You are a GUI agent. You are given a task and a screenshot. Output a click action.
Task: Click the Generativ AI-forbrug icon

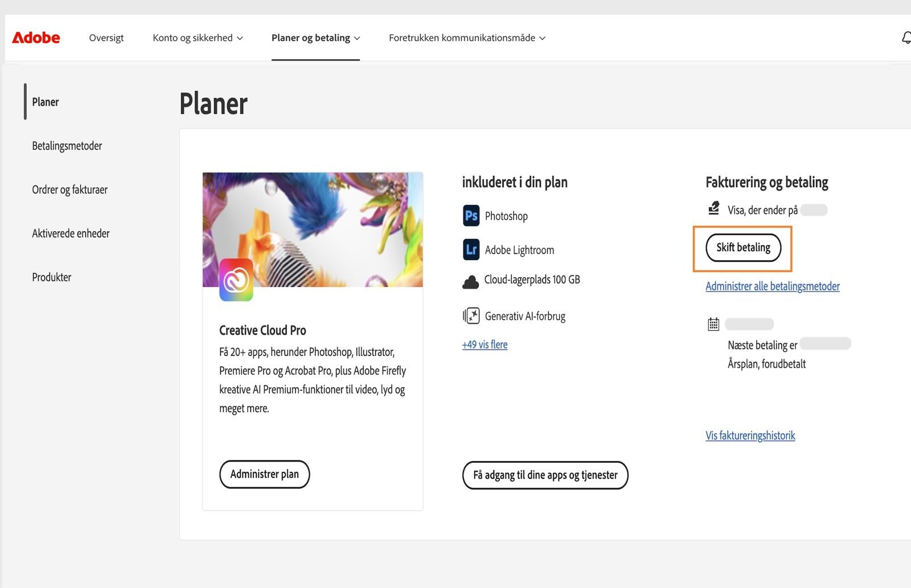tap(471, 315)
